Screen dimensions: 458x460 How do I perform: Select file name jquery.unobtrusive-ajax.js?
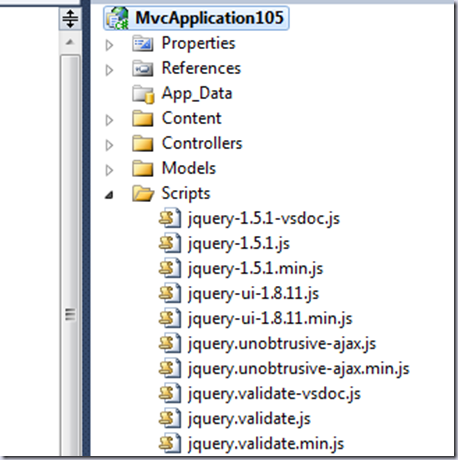point(282,344)
